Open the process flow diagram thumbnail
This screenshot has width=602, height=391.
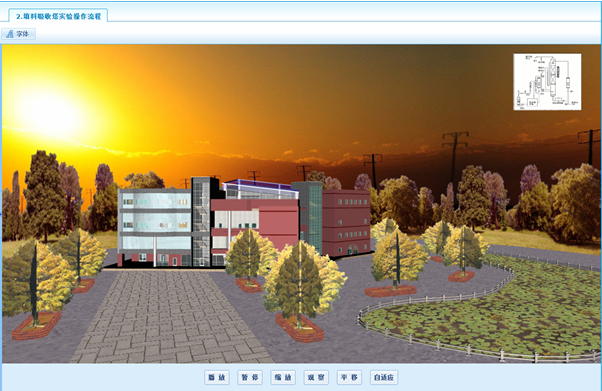point(547,82)
